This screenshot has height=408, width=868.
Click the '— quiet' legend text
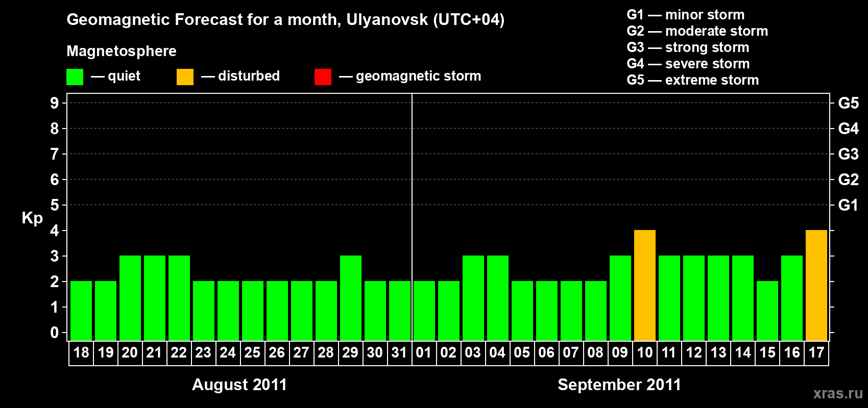point(115,76)
